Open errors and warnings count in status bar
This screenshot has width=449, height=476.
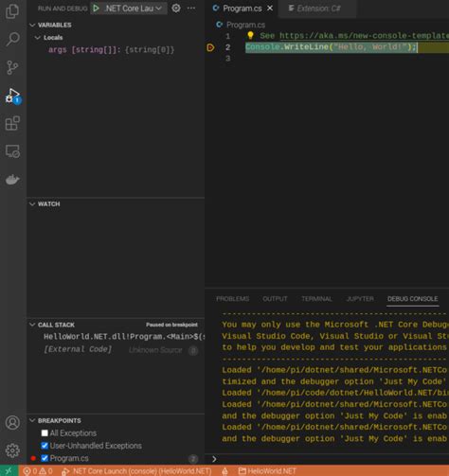click(x=38, y=471)
